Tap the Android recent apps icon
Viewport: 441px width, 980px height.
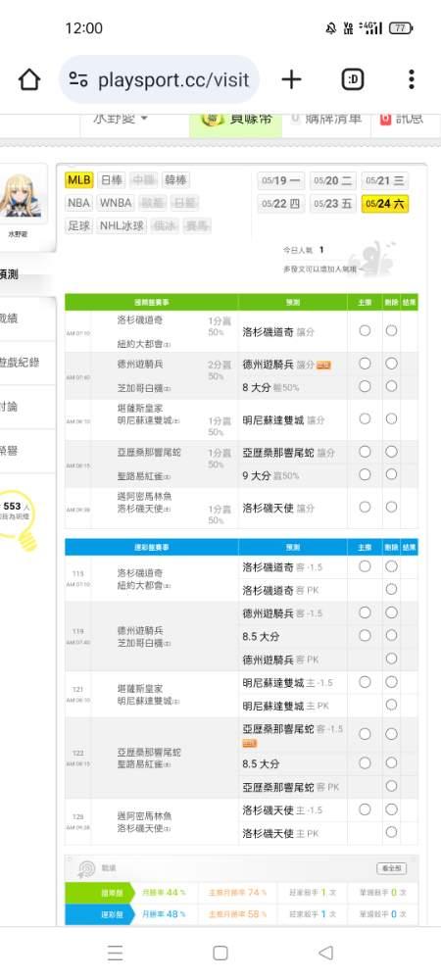pyautogui.click(x=115, y=953)
